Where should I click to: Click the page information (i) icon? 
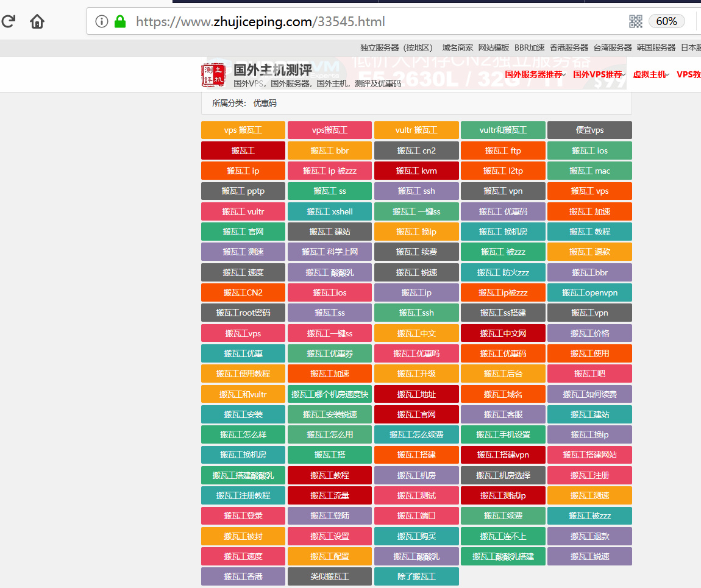101,21
